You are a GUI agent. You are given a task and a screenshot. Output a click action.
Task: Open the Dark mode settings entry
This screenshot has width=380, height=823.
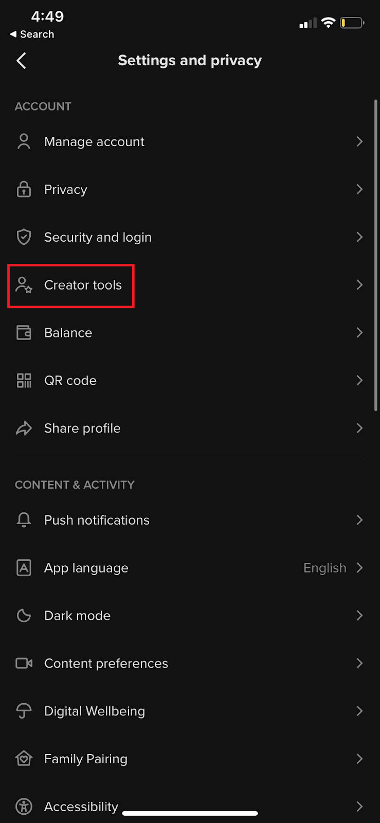coord(190,616)
